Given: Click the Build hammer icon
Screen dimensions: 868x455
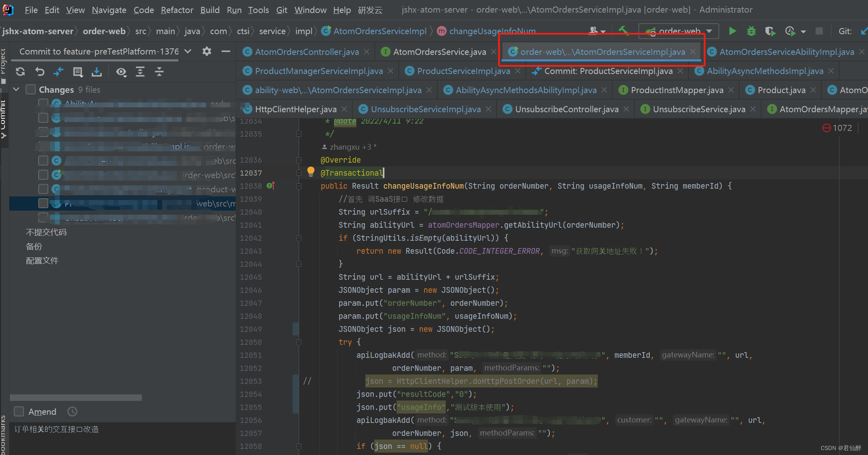Looking at the screenshot, I should pyautogui.click(x=623, y=30).
